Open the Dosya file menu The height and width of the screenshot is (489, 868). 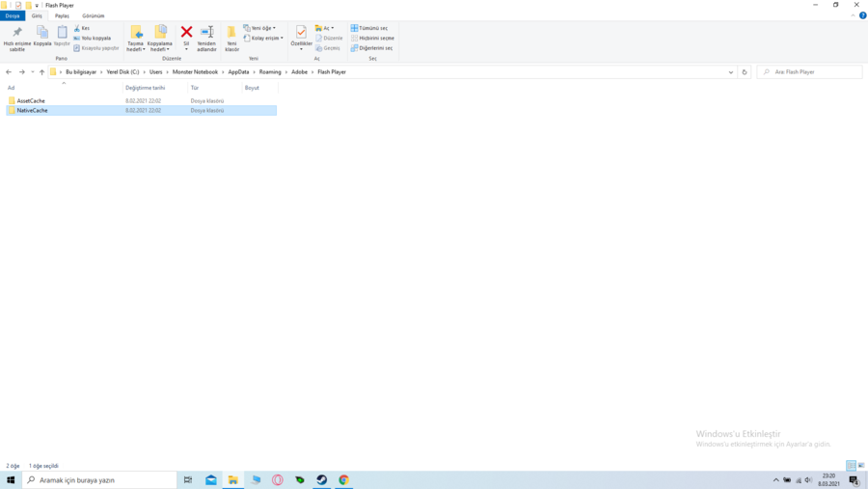point(13,16)
